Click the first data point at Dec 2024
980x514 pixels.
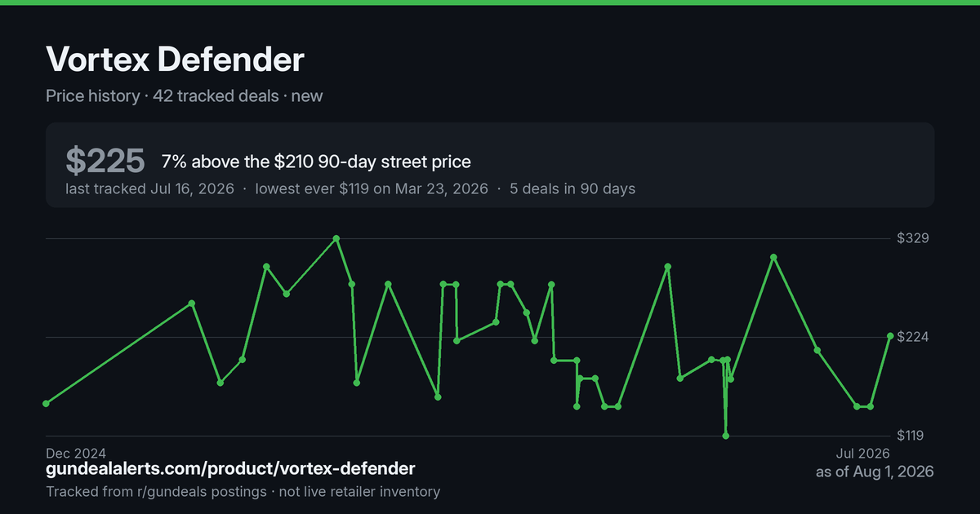click(x=46, y=403)
